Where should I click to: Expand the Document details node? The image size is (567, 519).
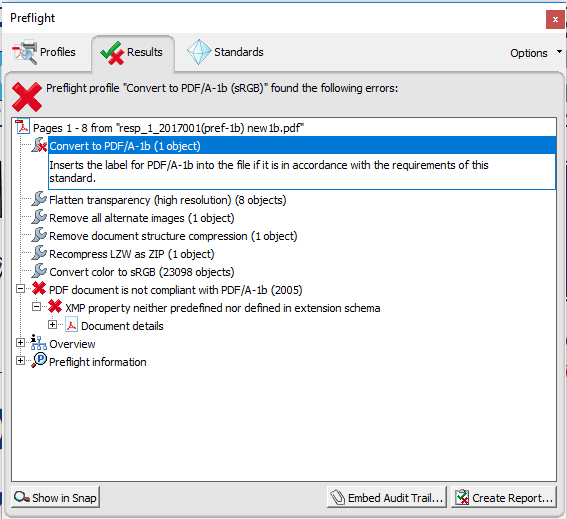click(x=52, y=325)
